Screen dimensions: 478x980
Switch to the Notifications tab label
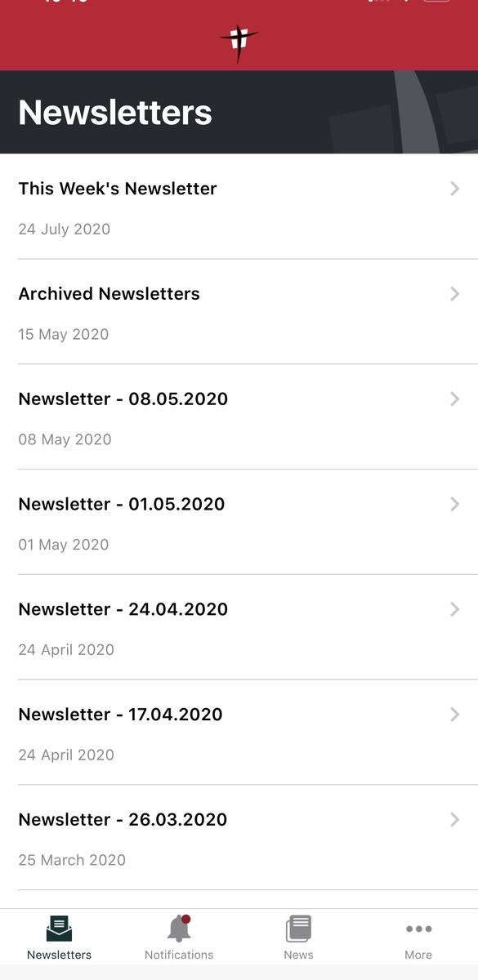[x=179, y=955]
